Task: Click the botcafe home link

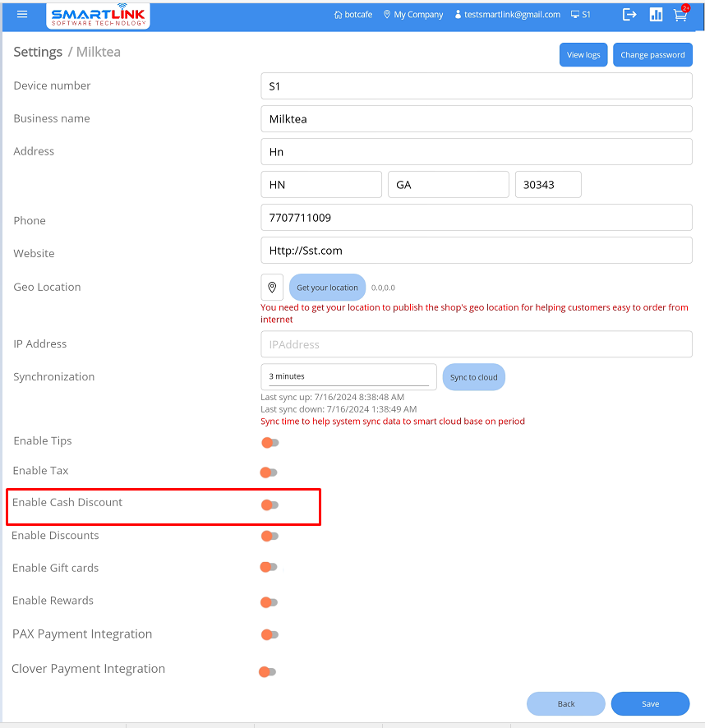Action: click(x=353, y=15)
